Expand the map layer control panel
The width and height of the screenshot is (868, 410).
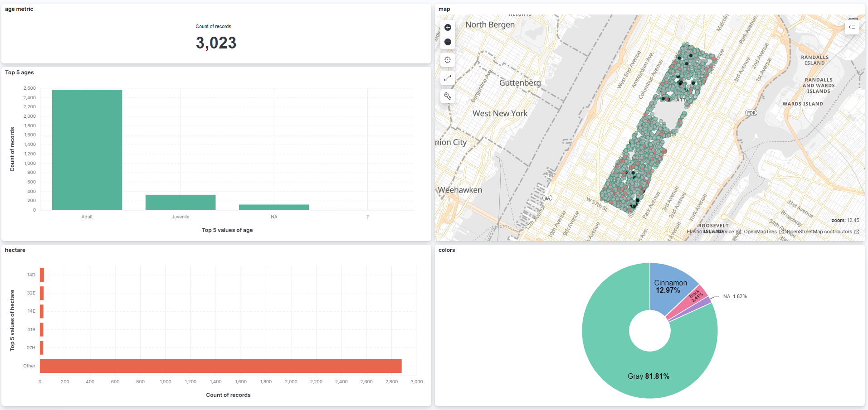click(852, 26)
